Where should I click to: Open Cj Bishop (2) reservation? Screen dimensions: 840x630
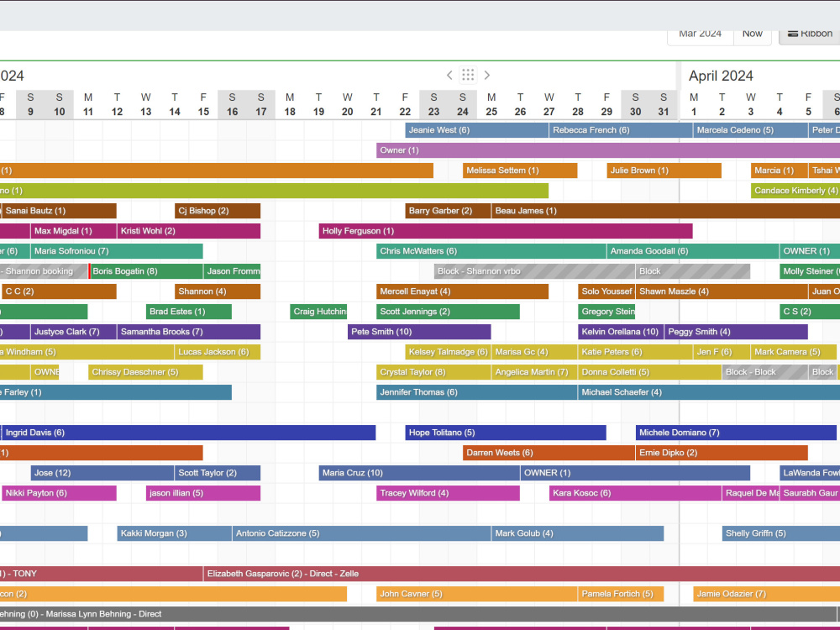coord(218,211)
